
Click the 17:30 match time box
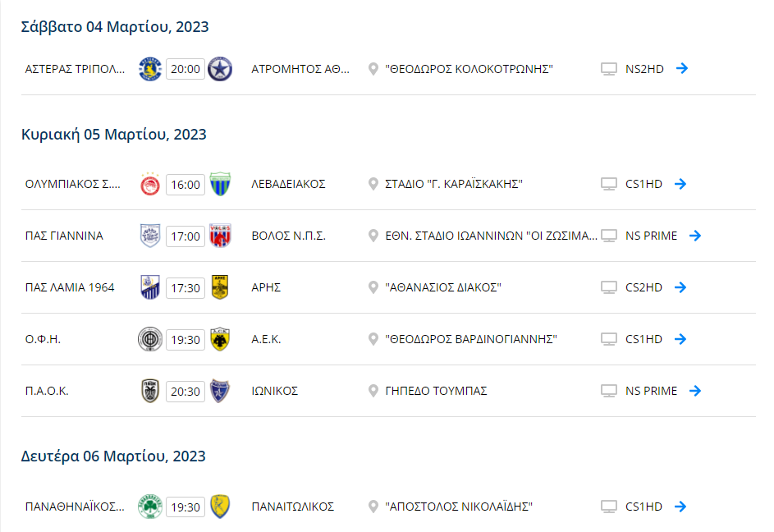185,288
